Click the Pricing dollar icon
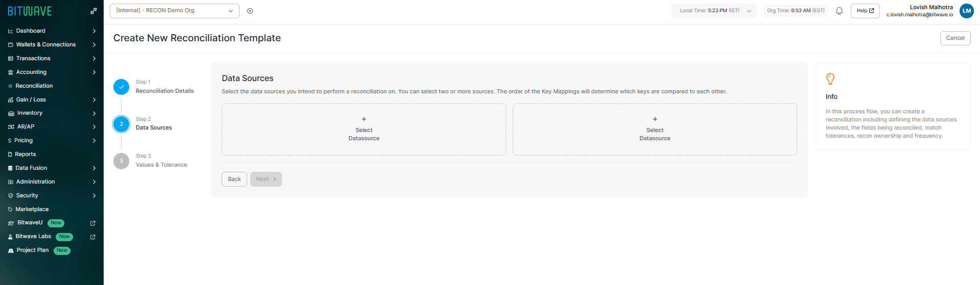Screen dimensions: 980x285 [10, 141]
